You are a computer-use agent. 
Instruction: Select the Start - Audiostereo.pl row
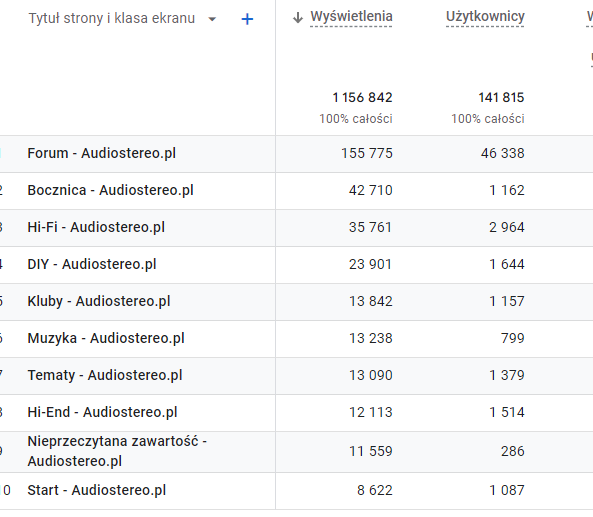(x=296, y=491)
